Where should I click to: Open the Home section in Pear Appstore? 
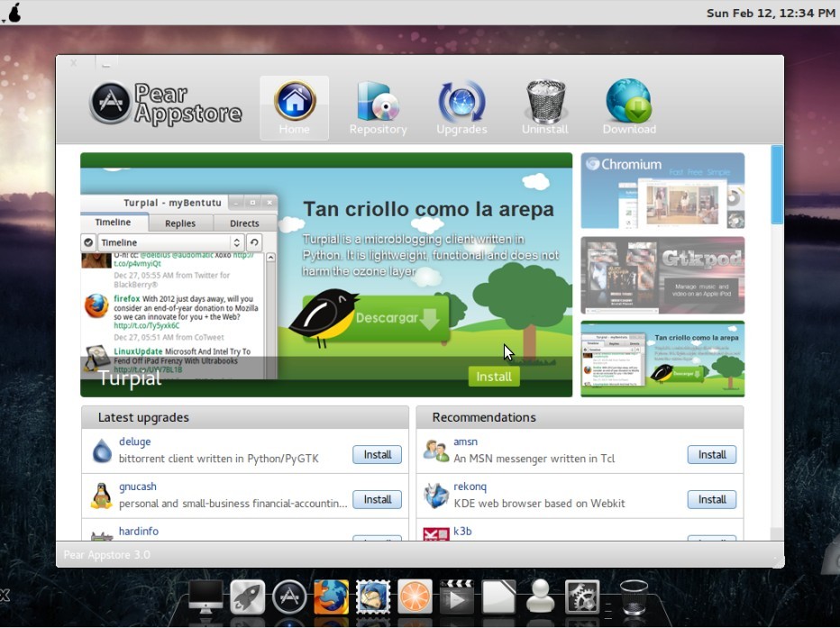pyautogui.click(x=294, y=107)
